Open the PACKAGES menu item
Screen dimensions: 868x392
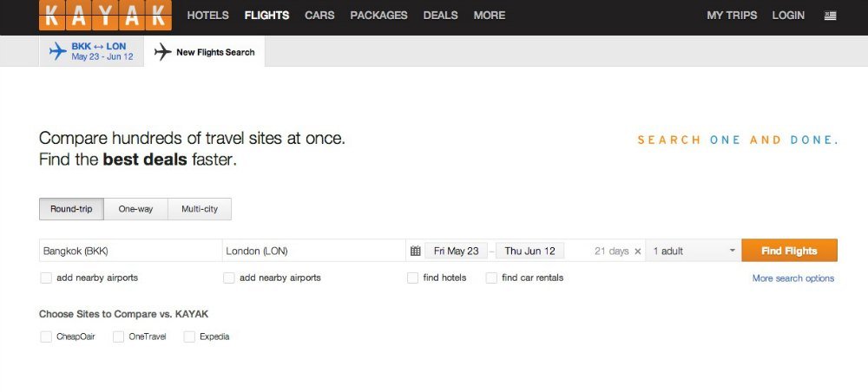tap(378, 16)
